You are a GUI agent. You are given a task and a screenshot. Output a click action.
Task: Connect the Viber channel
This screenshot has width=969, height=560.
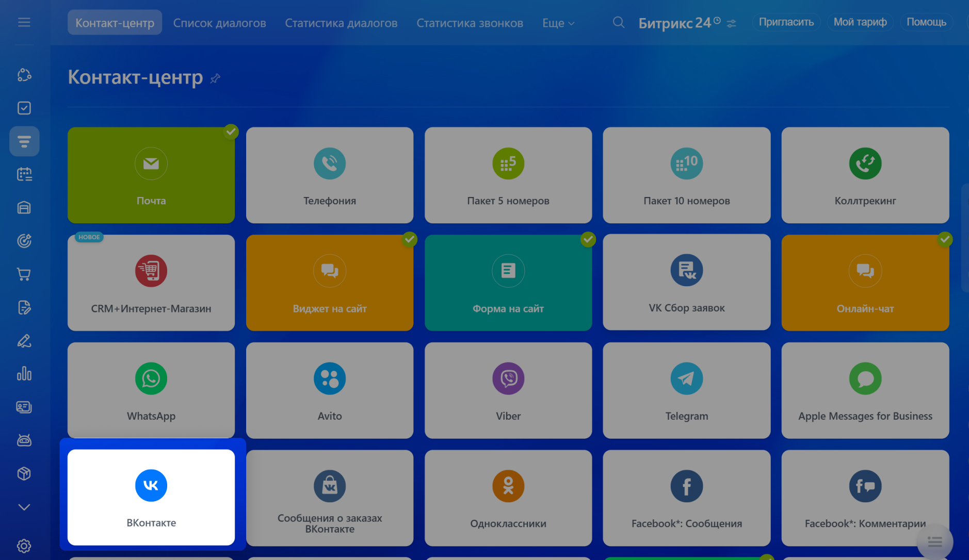click(508, 390)
